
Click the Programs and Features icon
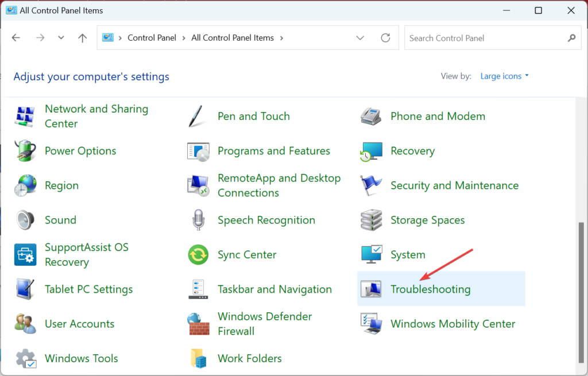(x=198, y=151)
